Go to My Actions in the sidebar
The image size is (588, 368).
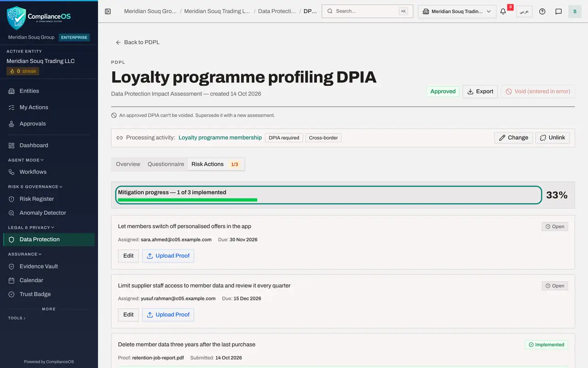click(49, 107)
